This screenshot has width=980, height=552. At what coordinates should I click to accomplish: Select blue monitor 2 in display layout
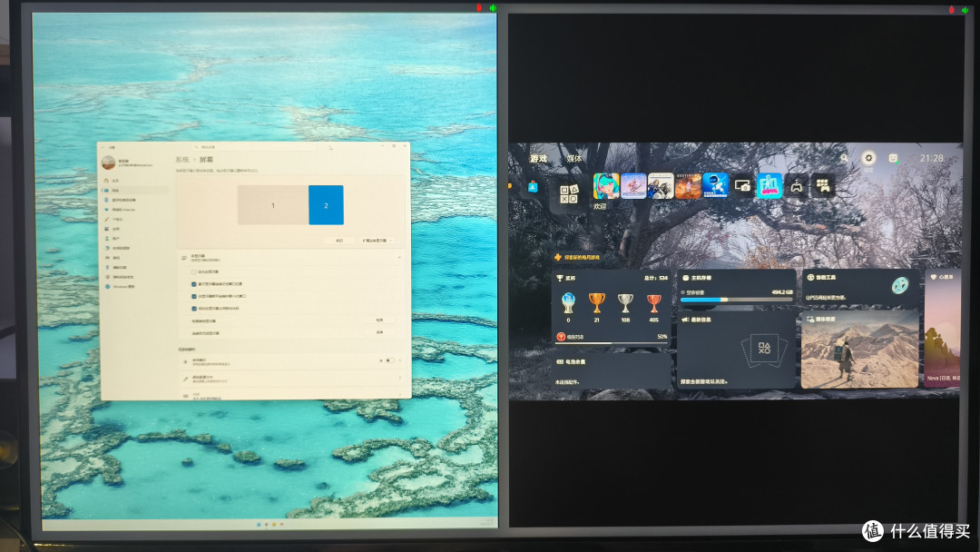coord(326,205)
